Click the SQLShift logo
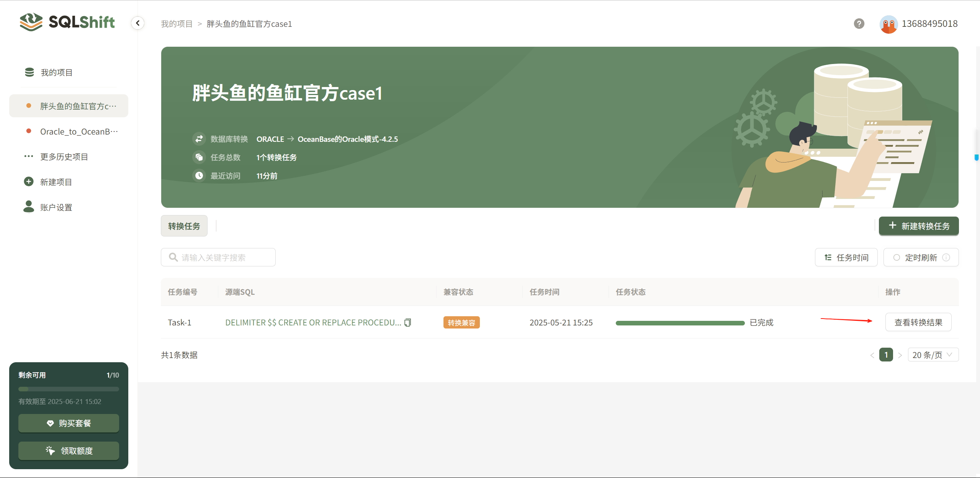980x478 pixels. 67,22
